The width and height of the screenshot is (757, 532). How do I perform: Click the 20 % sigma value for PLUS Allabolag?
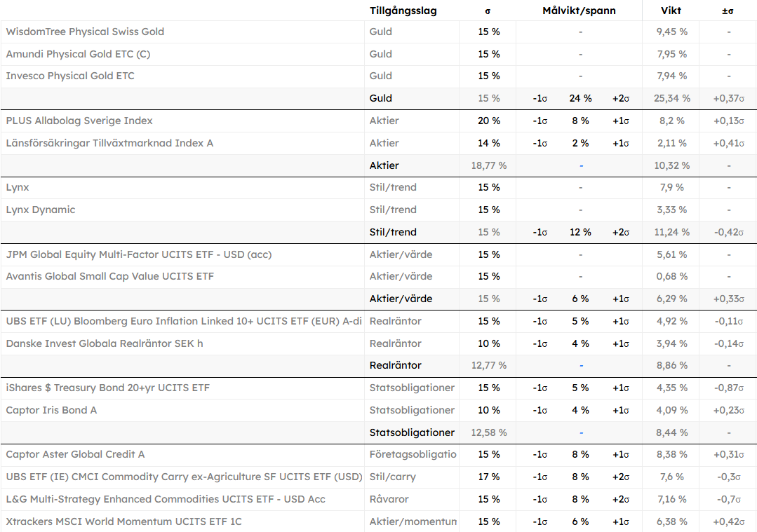[488, 121]
